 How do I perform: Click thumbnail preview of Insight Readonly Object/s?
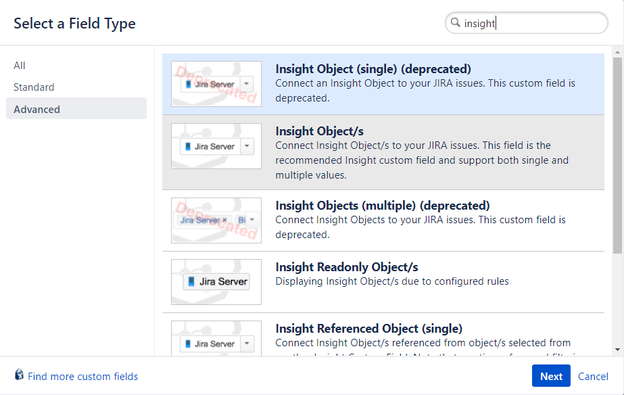point(216,282)
